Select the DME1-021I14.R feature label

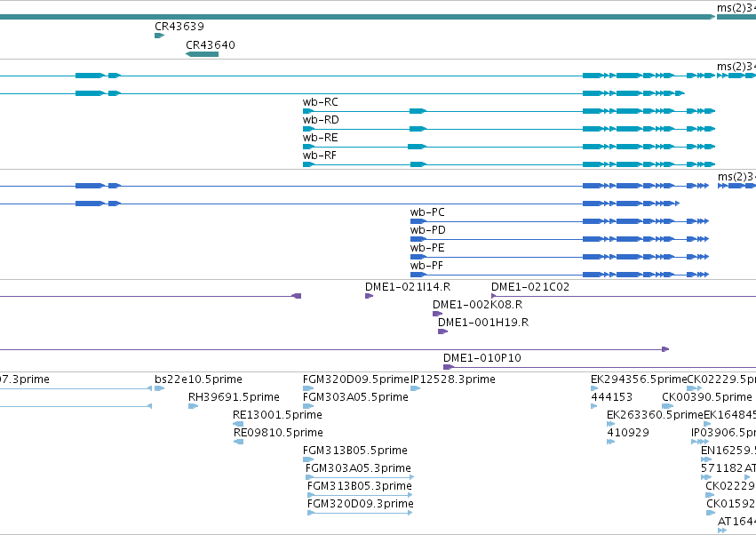click(x=408, y=287)
